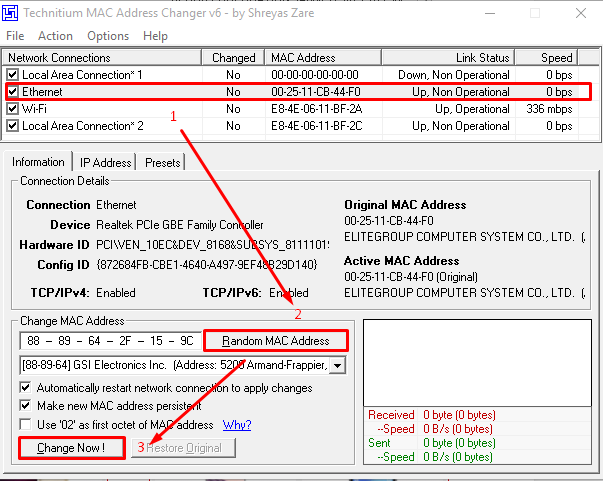Click the MAC address field showing 88-89-64-2F-15-9C
This screenshot has width=603, height=481.
[110, 341]
